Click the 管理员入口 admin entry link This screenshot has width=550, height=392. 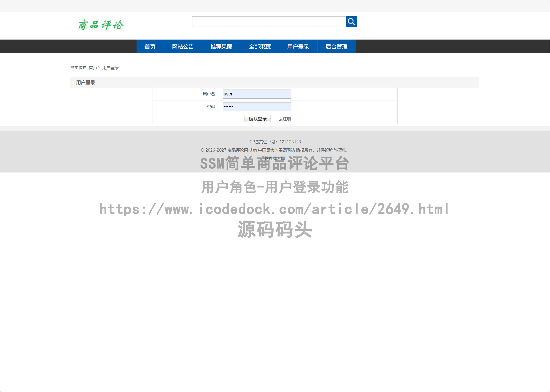[274, 158]
